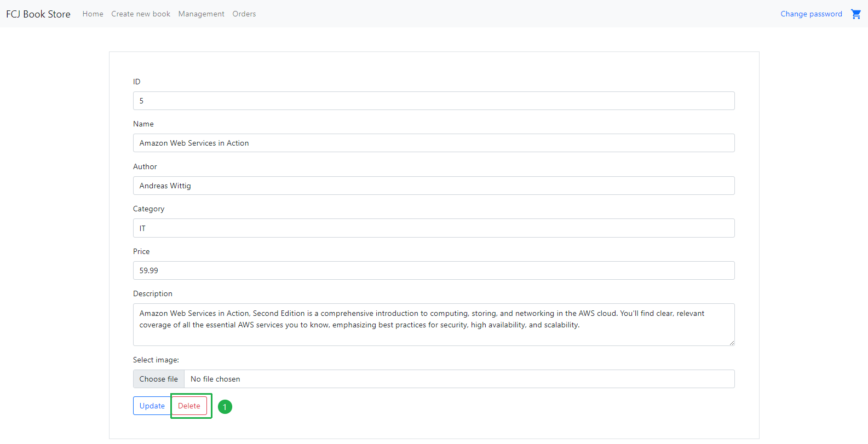Click the Price label
Image resolution: width=868 pixels, height=444 pixels.
coord(141,251)
